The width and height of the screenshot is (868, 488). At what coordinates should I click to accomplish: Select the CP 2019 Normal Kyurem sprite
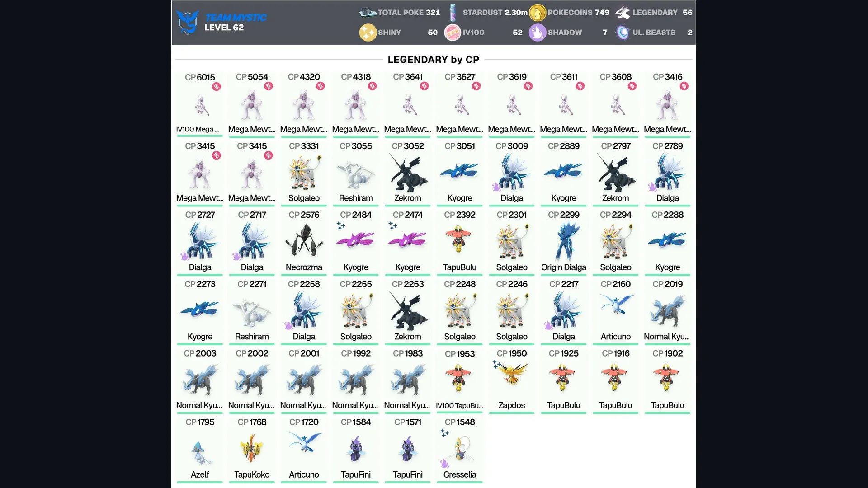[x=668, y=310]
